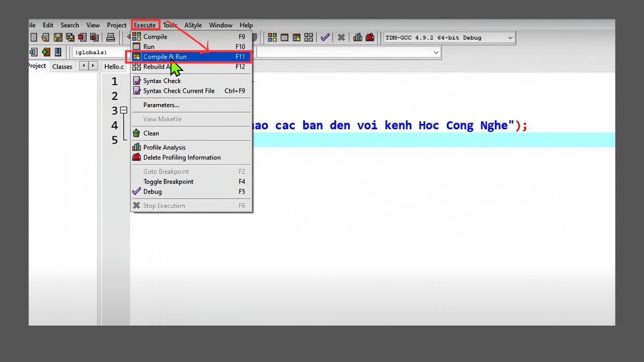Viewport: 644px width, 362px height.
Task: Click the Save file toolbar icon
Action: (x=57, y=37)
